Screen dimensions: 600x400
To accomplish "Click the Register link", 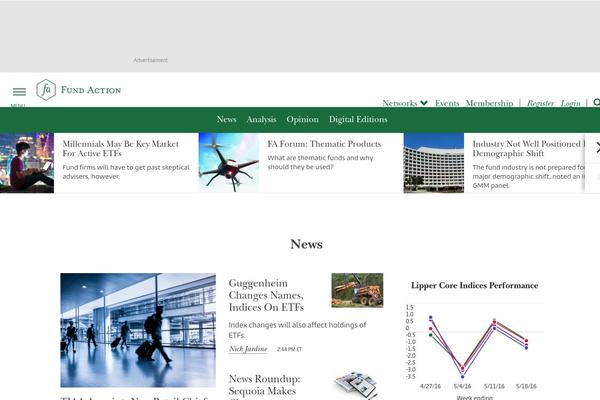I will coord(540,103).
